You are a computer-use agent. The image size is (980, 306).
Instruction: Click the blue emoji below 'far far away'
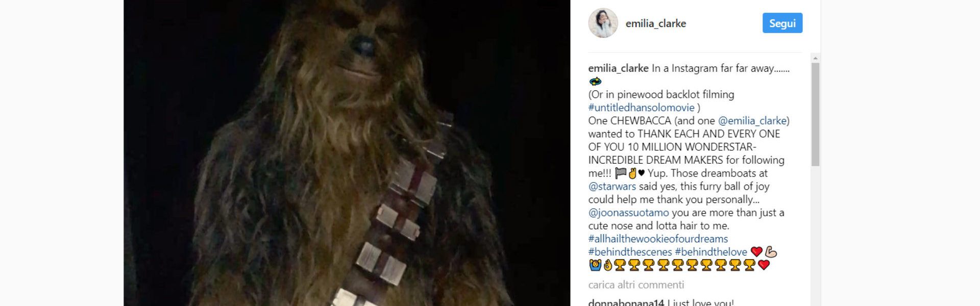click(x=595, y=81)
